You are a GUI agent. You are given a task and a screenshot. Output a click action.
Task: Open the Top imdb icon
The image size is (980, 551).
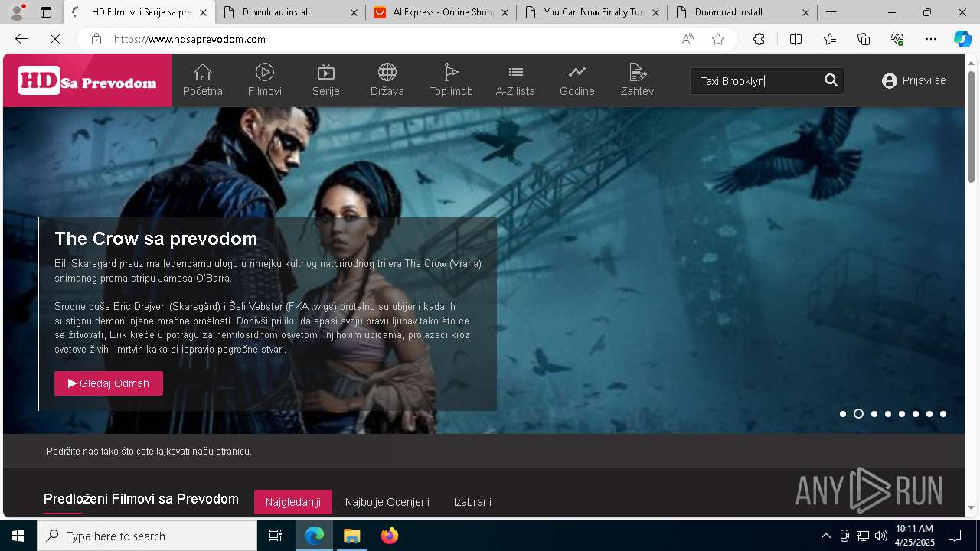[x=451, y=72]
